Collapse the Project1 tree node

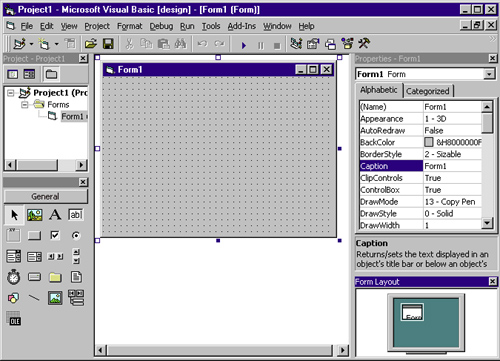click(x=11, y=93)
